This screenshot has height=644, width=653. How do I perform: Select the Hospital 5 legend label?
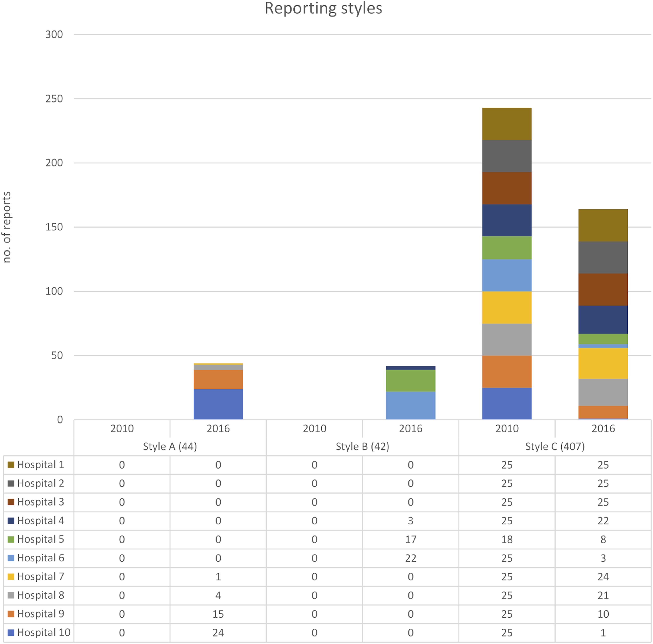(x=40, y=539)
